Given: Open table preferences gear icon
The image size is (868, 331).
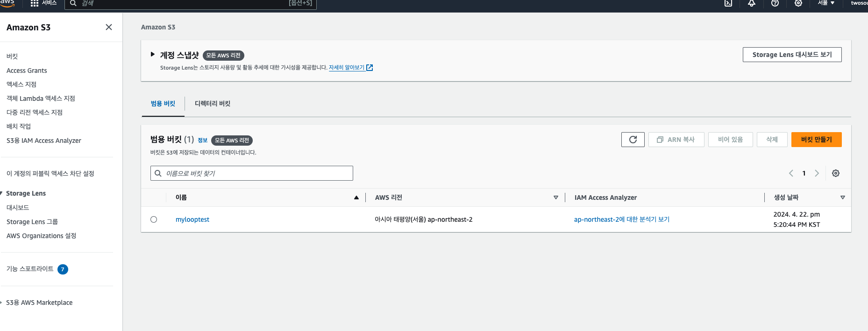Looking at the screenshot, I should 836,173.
